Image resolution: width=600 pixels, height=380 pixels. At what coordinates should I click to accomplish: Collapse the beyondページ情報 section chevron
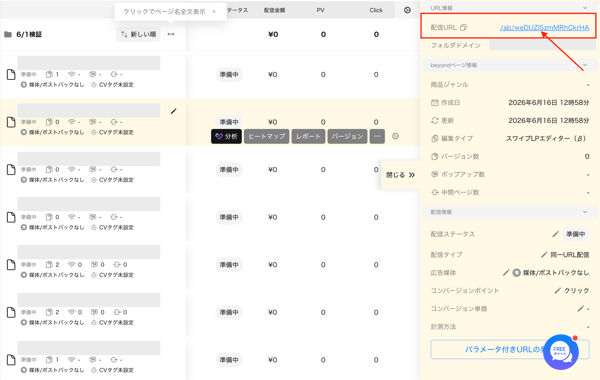[585, 65]
